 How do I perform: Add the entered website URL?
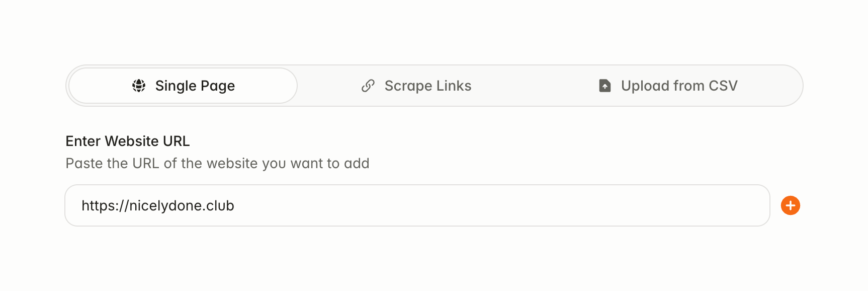(x=790, y=205)
